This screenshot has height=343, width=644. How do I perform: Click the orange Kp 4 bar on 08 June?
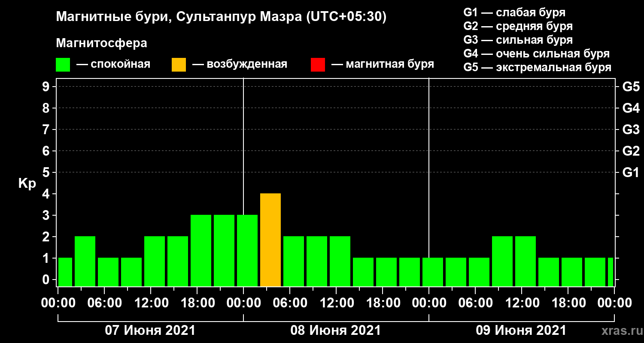(270, 240)
